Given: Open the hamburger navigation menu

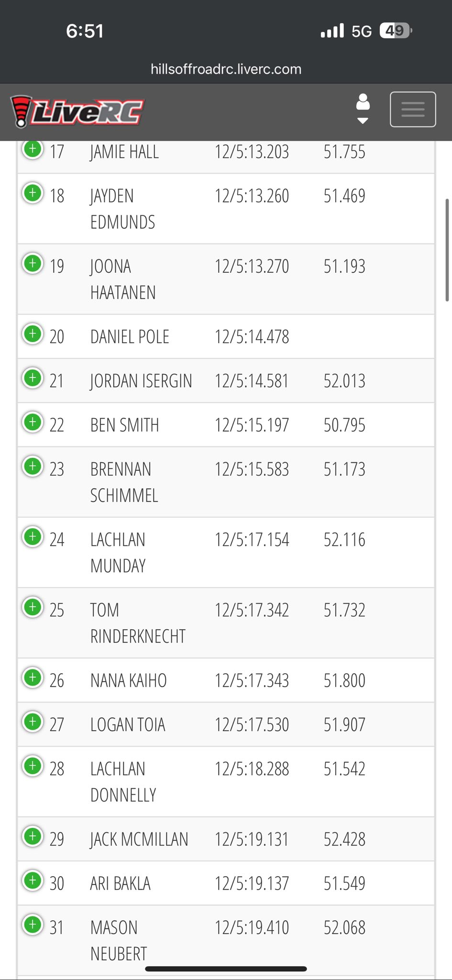Looking at the screenshot, I should 413,110.
